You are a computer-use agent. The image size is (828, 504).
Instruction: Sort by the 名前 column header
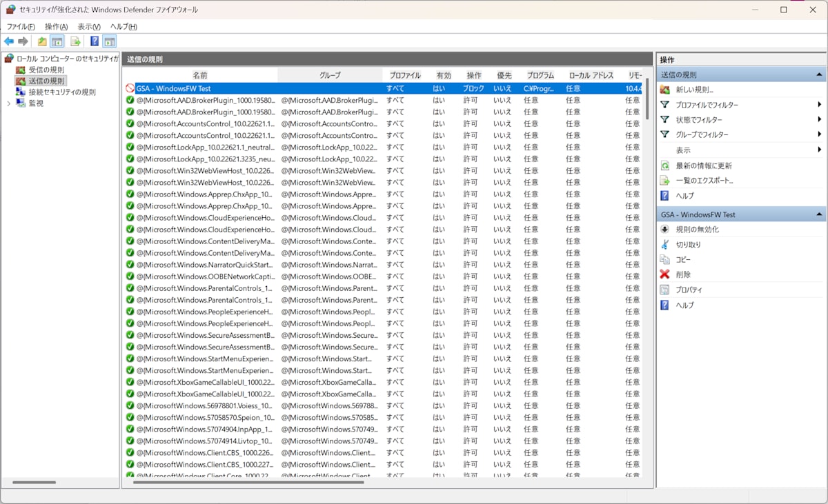click(200, 74)
